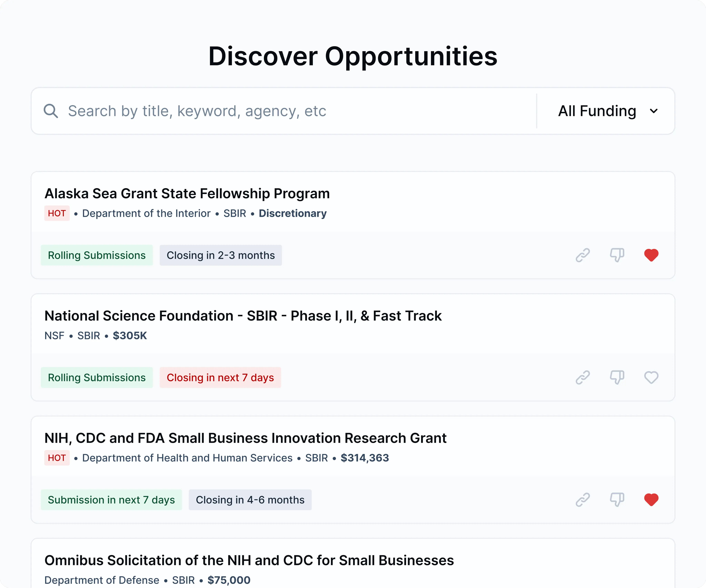The height and width of the screenshot is (588, 706).
Task: Open National Science Foundation SBIR Phase listing
Action: (243, 316)
